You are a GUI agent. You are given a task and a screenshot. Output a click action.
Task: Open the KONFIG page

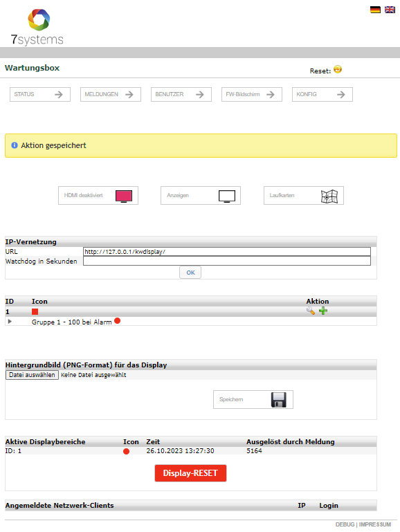[322, 94]
